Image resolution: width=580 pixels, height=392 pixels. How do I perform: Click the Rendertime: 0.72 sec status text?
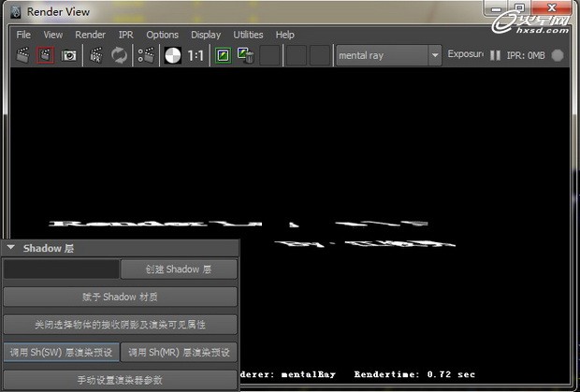414,374
